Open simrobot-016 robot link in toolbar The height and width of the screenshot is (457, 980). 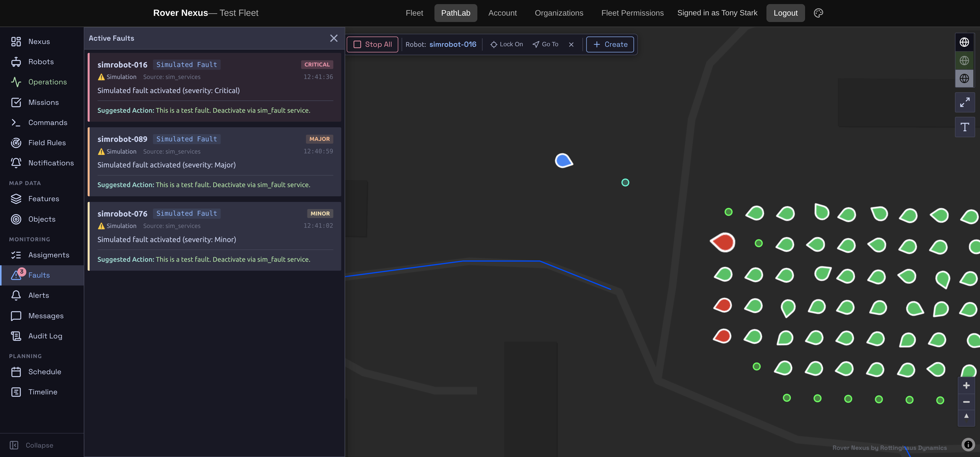[453, 44]
